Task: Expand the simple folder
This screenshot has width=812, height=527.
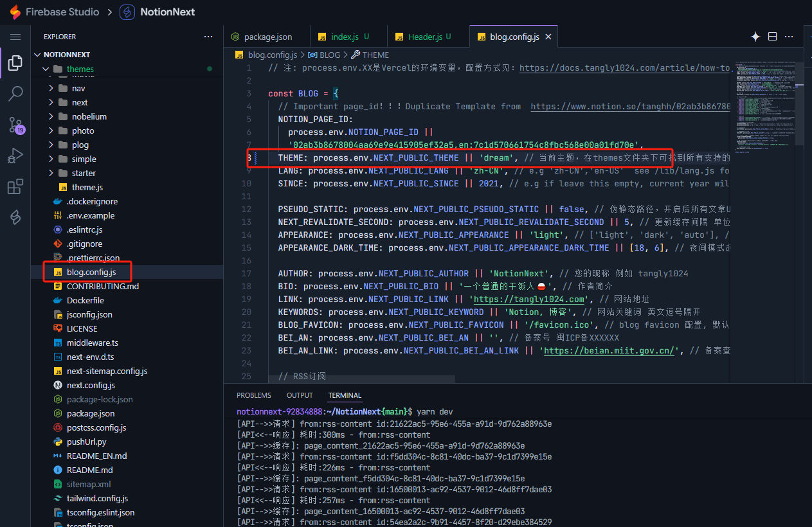Action: (51, 159)
